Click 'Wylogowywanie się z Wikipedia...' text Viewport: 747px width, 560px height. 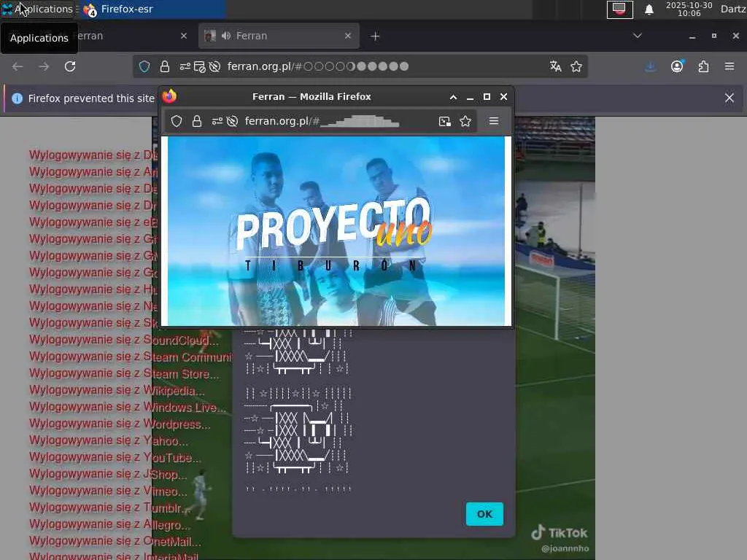(117, 391)
